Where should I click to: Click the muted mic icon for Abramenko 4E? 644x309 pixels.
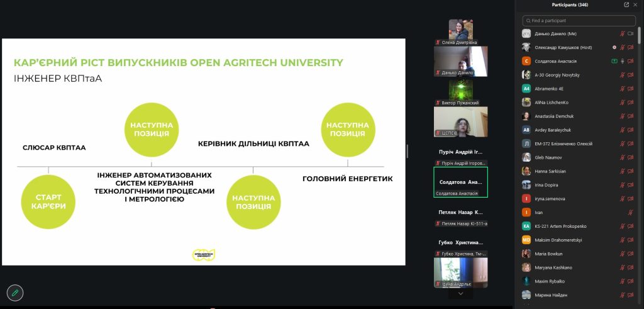click(623, 89)
